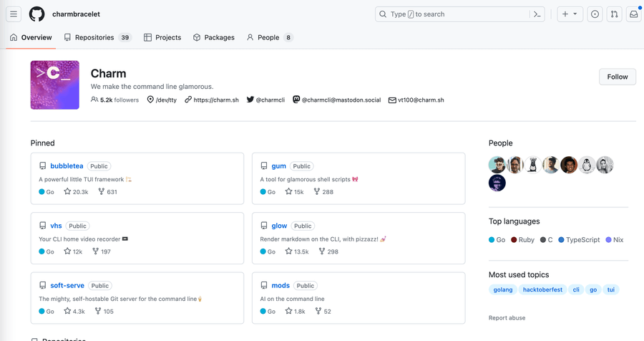
Task: Open the hamburger navigation menu
Action: point(14,14)
